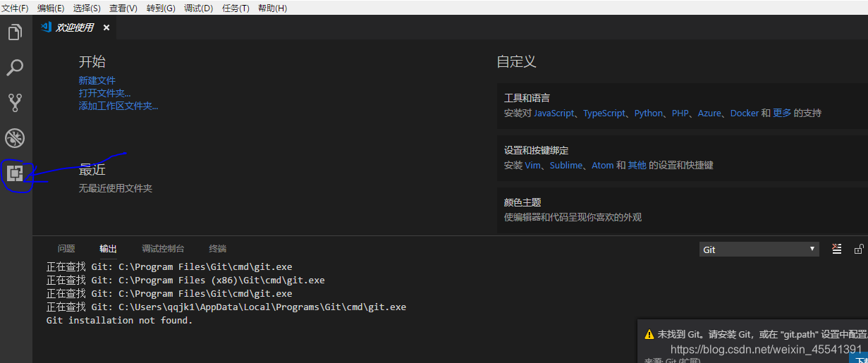Open the 调试(D) menu
Screen dimensions: 868x363
tap(198, 8)
